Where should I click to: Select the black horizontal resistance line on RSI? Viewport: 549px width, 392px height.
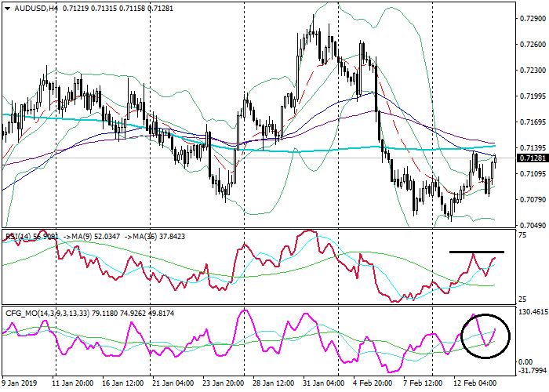pos(476,252)
